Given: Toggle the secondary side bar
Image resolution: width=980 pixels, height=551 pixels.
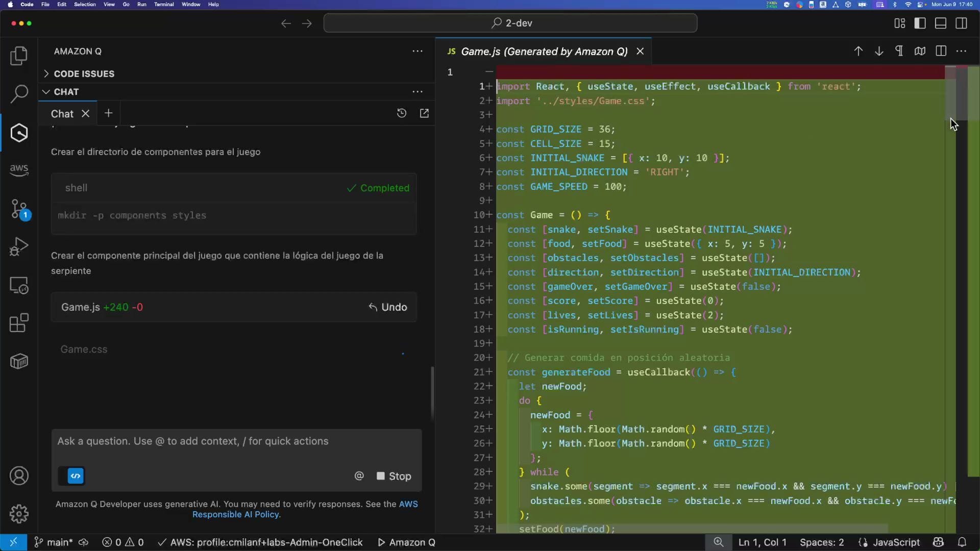Looking at the screenshot, I should (x=961, y=23).
